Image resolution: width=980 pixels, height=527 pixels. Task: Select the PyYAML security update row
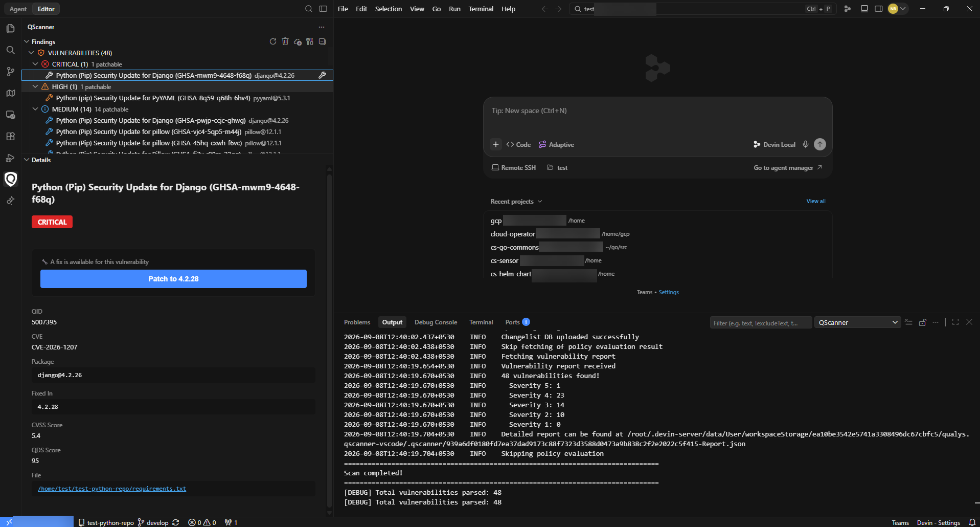177,98
